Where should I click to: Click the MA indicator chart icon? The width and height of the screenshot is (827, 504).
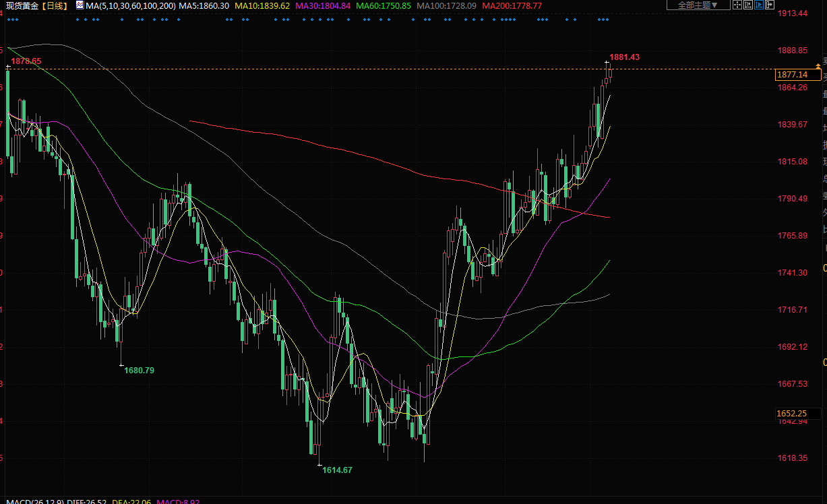(x=80, y=5)
